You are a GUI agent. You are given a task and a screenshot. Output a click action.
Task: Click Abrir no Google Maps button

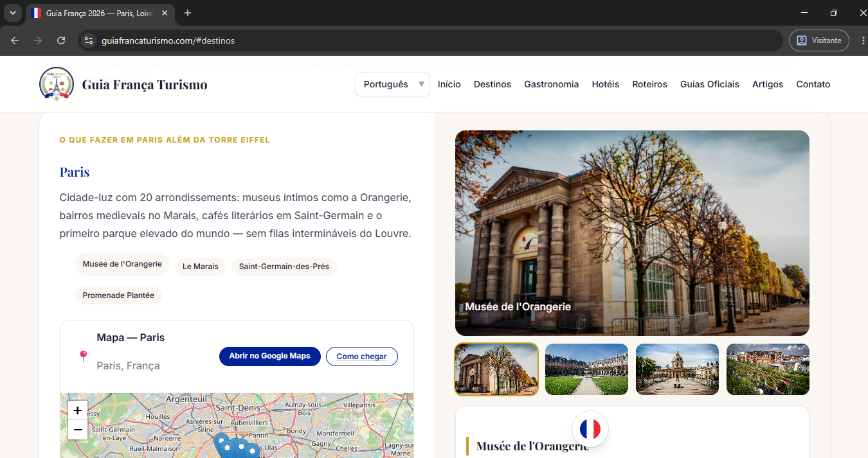click(x=270, y=356)
